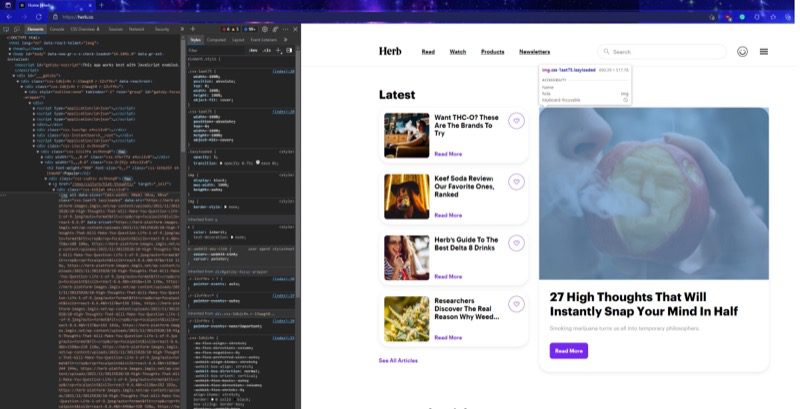Close the DevTools panel
Image resolution: width=800 pixels, height=409 pixels.
tap(295, 30)
